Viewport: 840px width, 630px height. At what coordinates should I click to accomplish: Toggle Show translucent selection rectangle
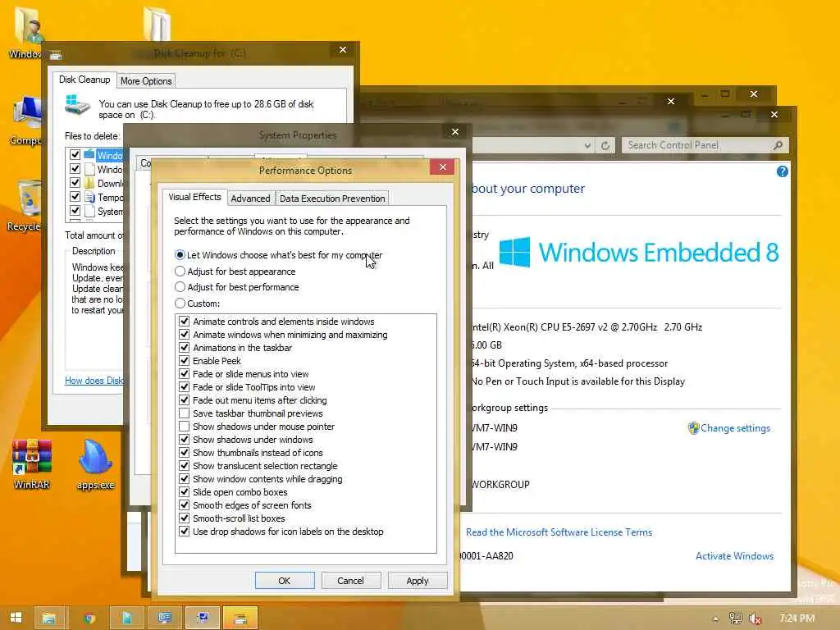click(x=185, y=466)
